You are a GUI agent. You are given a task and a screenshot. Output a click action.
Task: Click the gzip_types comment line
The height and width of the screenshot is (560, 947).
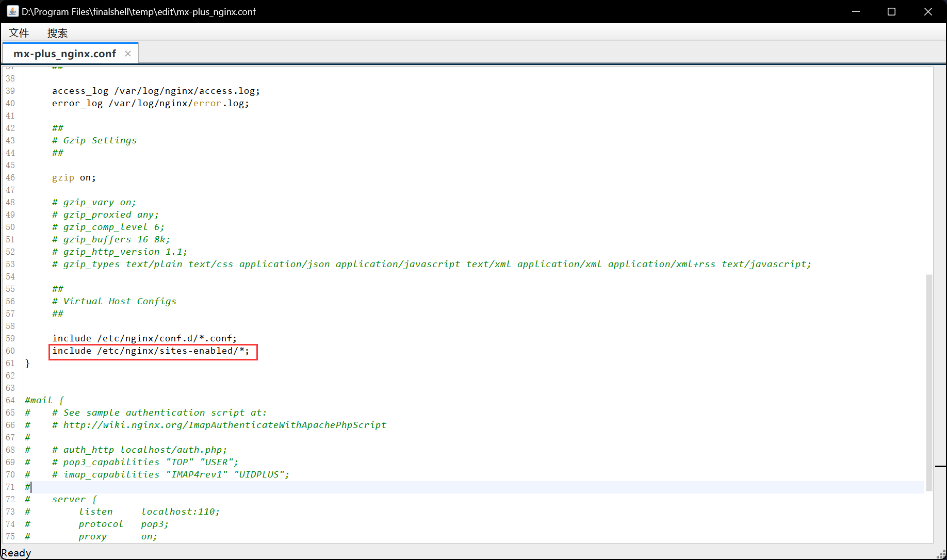point(431,265)
